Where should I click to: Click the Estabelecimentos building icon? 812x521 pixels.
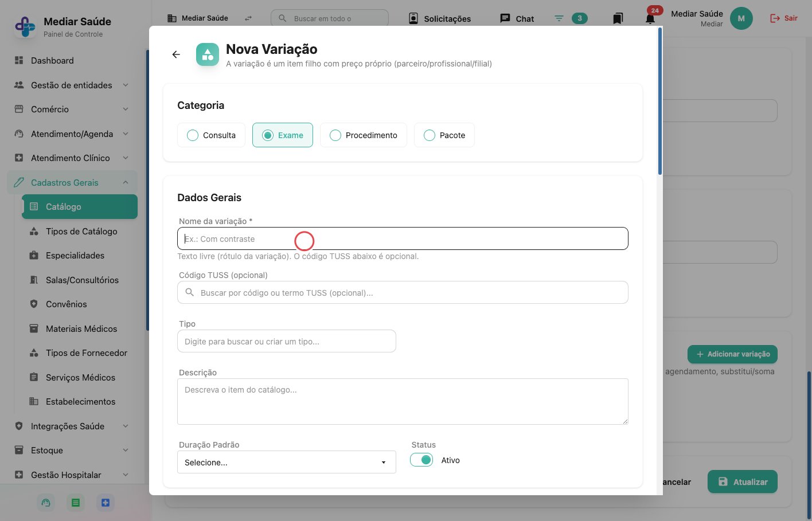pos(34,401)
